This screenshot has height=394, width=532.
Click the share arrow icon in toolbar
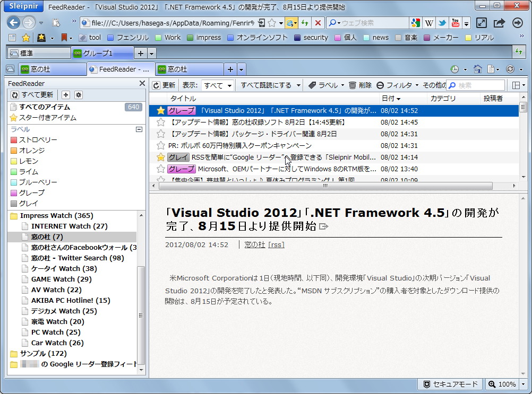coord(499,23)
